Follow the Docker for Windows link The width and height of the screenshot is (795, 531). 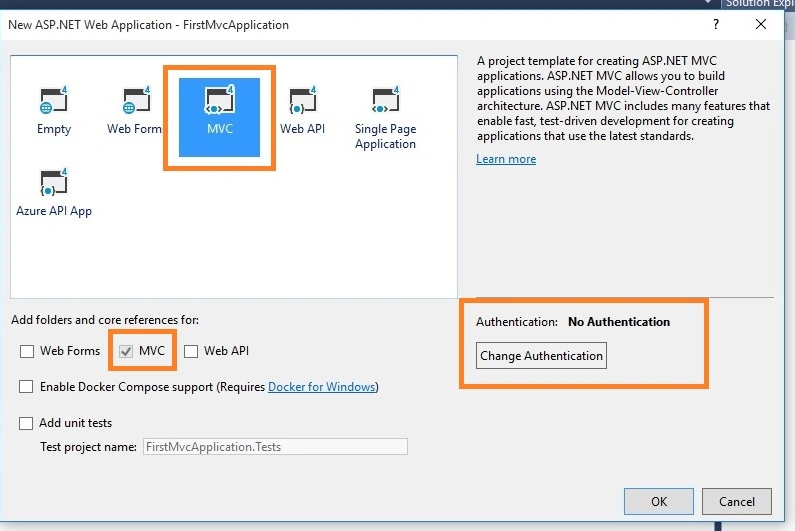coord(322,387)
